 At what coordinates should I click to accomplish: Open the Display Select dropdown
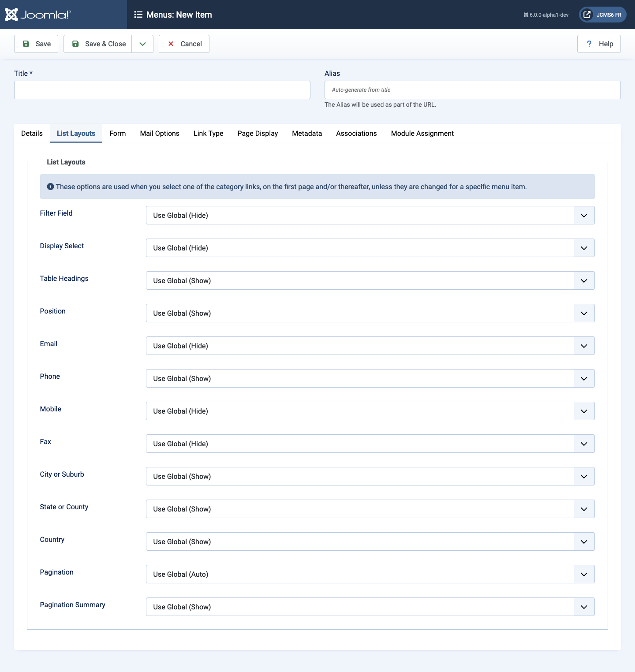click(370, 248)
